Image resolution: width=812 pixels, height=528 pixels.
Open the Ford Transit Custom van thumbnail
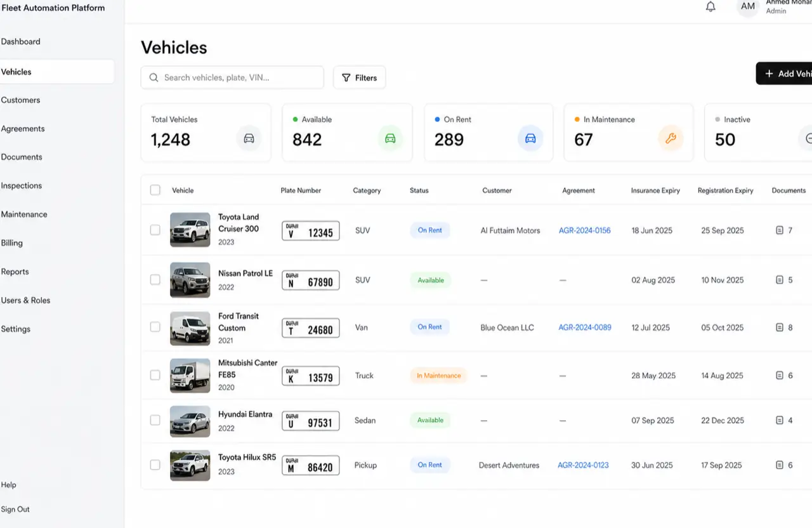pos(190,328)
